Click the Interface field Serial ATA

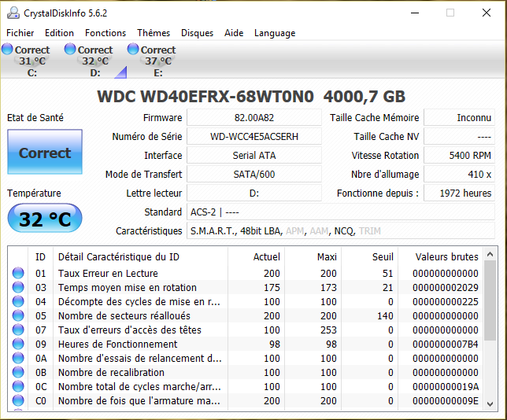[x=254, y=156]
